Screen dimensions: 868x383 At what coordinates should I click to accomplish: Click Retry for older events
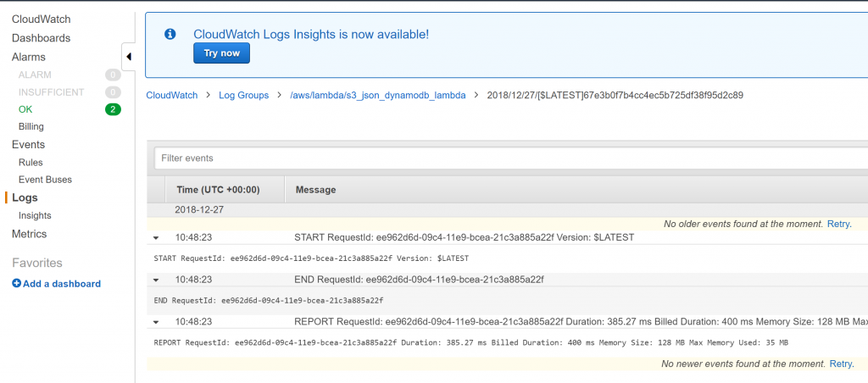[838, 225]
